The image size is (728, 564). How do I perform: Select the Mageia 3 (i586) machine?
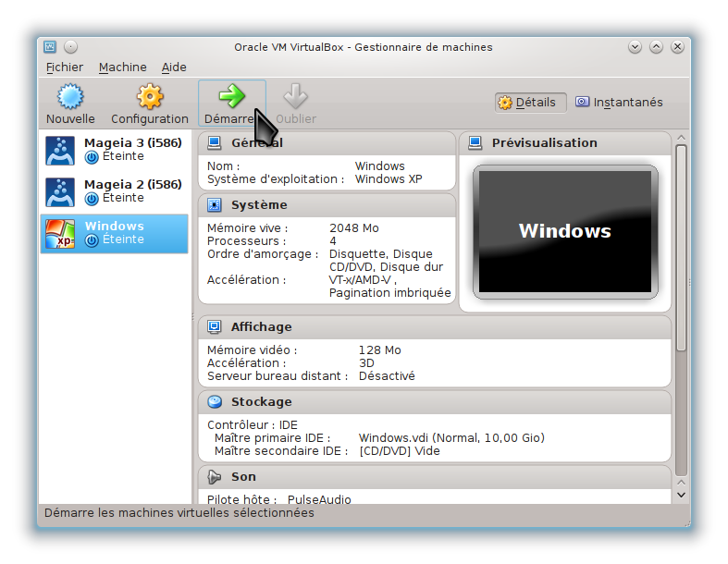(x=114, y=150)
